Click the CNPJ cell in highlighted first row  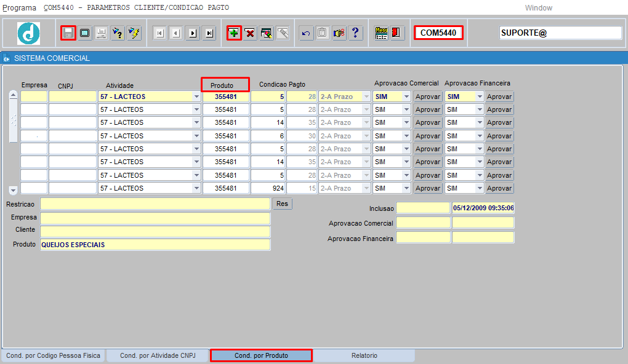(x=73, y=97)
